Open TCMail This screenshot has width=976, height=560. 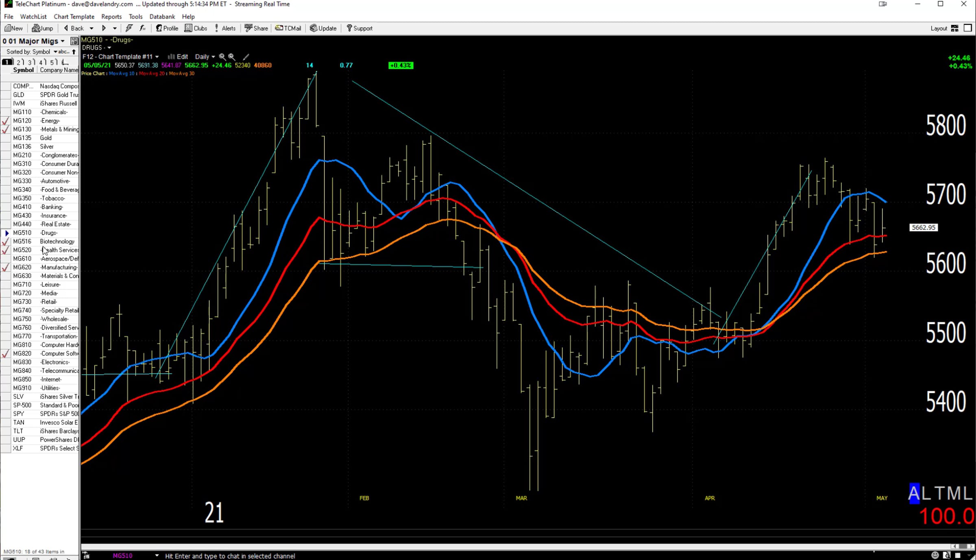pos(288,28)
